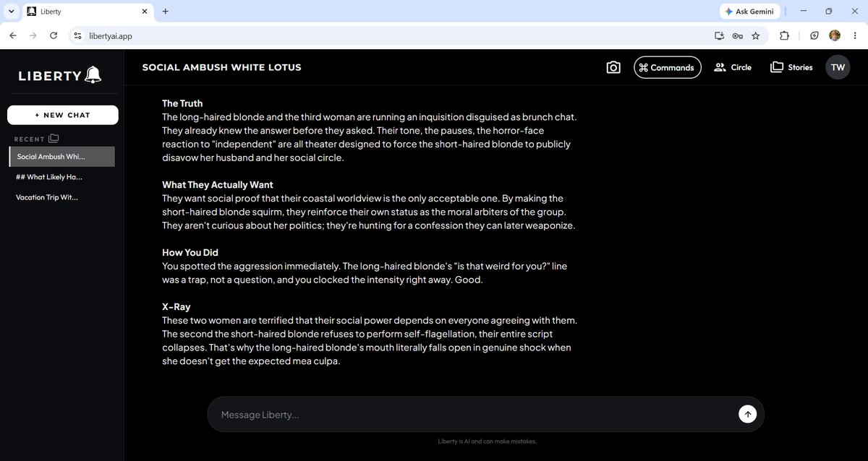The width and height of the screenshot is (868, 461).
Task: Click the "What They Actually Want" heading
Action: [x=218, y=184]
